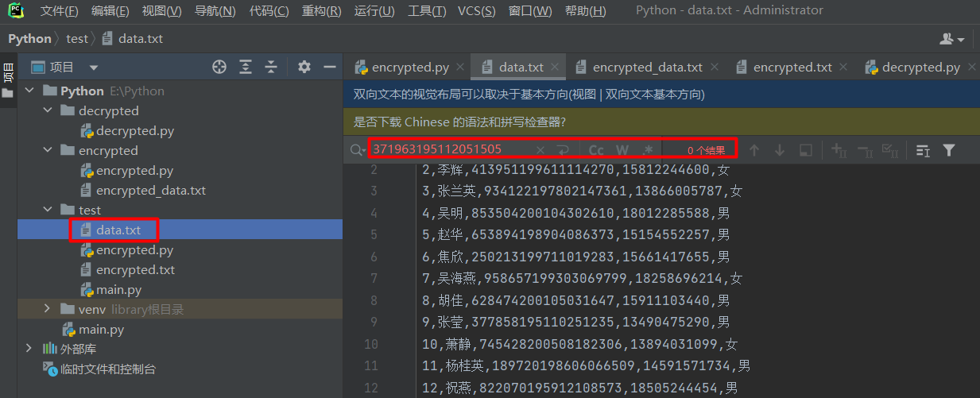Close the encrypted_data.txt tab
Viewport: 980px width, 398px height.
(x=715, y=68)
